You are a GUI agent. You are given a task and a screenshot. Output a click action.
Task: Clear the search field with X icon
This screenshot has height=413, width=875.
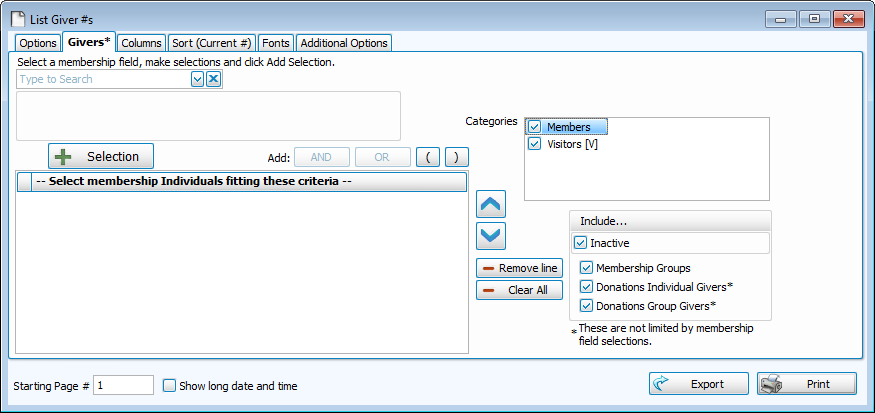click(213, 80)
